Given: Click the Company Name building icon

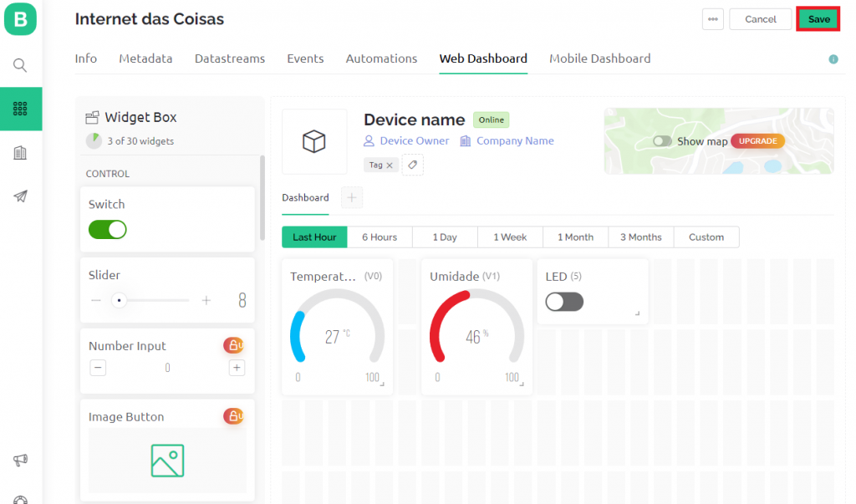Looking at the screenshot, I should [465, 141].
